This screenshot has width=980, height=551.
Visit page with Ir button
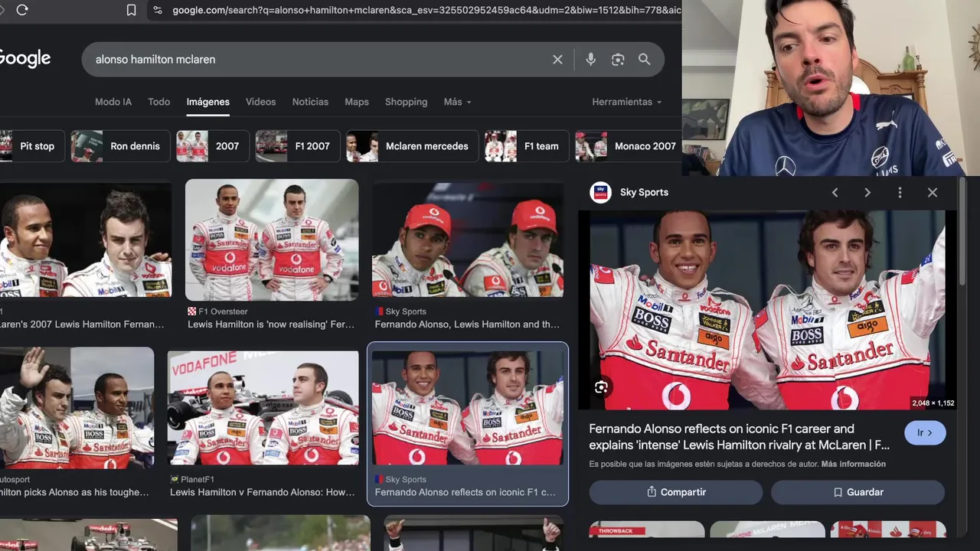925,432
